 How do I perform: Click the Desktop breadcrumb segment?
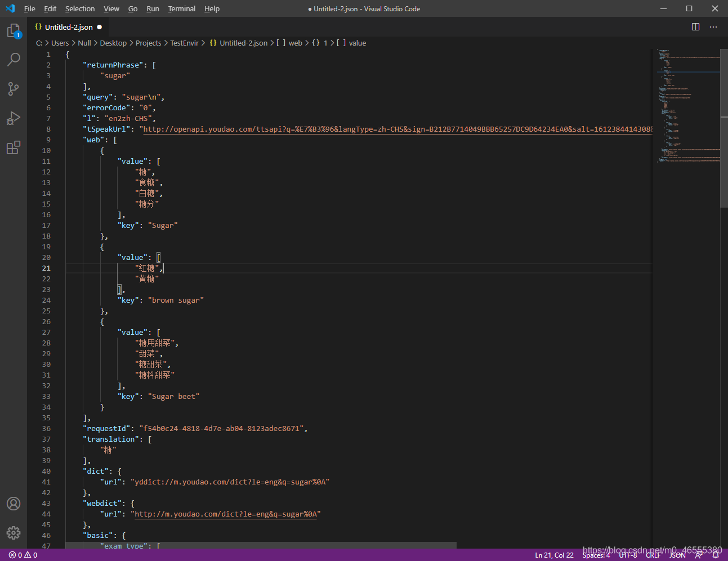(x=113, y=43)
